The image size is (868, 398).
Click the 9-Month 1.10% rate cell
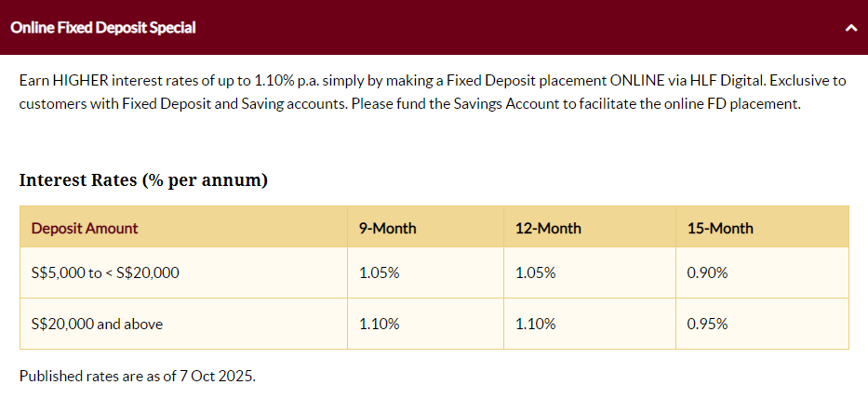(379, 324)
